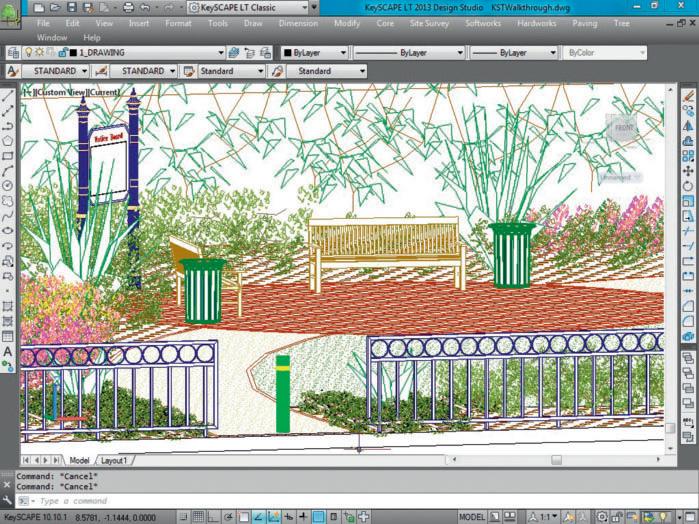The width and height of the screenshot is (699, 524).
Task: Open the ByLayer lineweight dropdown
Action: (553, 53)
